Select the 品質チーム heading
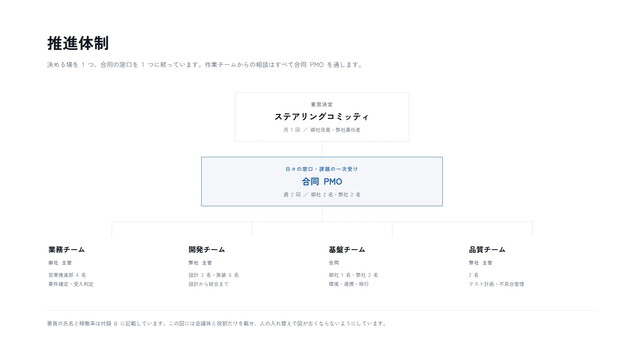Image resolution: width=644 pixels, height=362 pixels. 487,250
